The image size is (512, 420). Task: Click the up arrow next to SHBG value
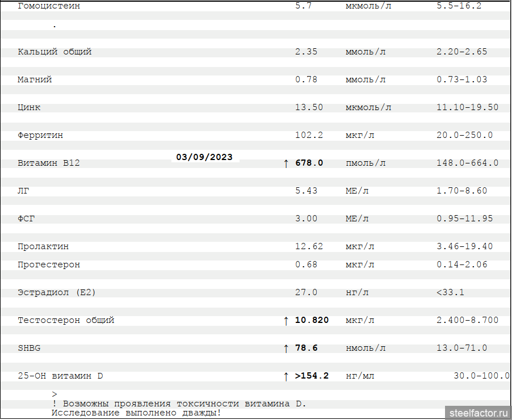point(286,348)
